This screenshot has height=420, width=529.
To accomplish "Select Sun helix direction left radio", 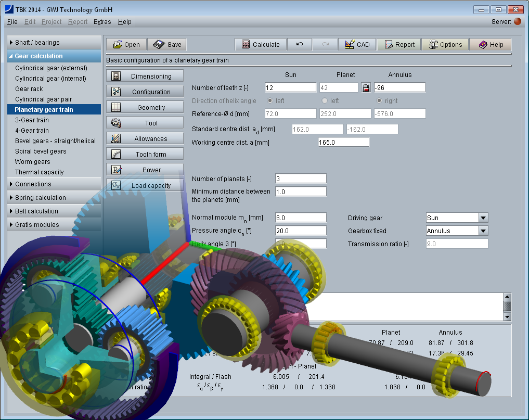I will tap(270, 101).
